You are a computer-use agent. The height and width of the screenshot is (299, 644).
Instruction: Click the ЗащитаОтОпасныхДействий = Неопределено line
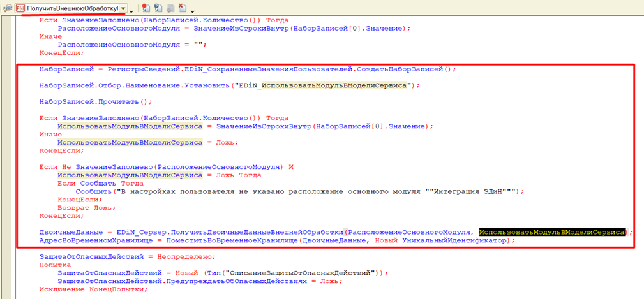(x=128, y=256)
